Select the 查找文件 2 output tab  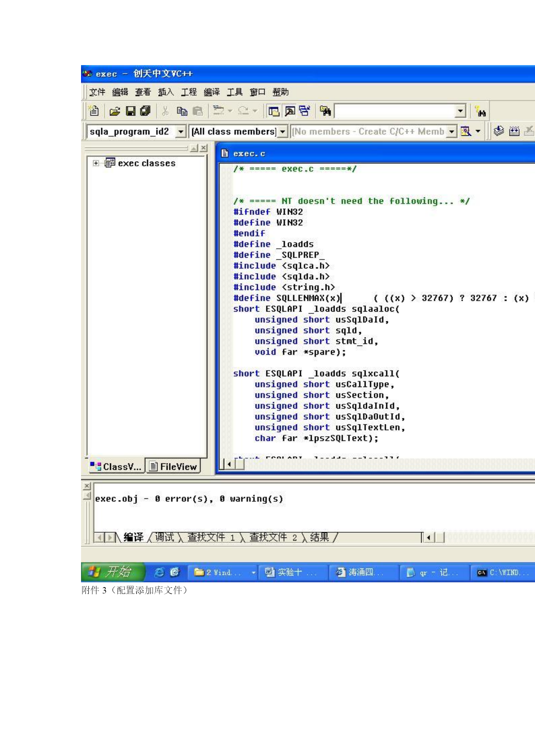coord(273,537)
